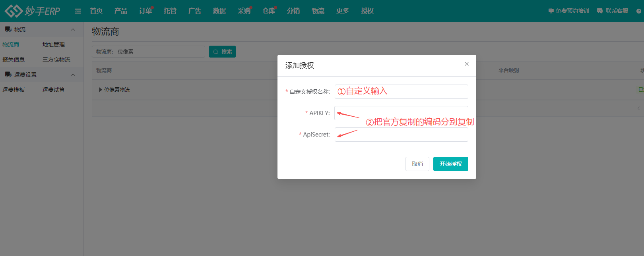Collapse the 运费设置 sidebar section
The height and width of the screenshot is (256, 644).
(73, 75)
